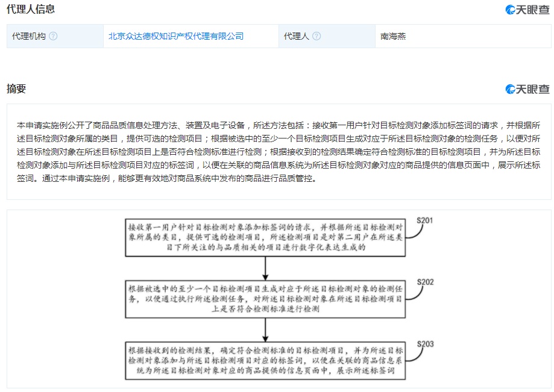Click flowchart step label S202
Screen dimensions: 554x392
425,282
